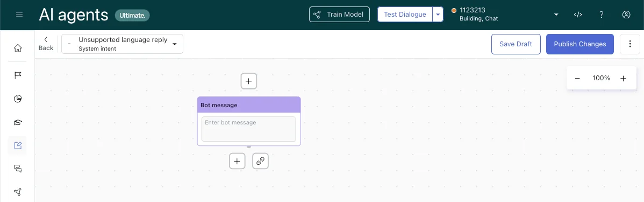Open the user account profile icon
Screen dimensions: 644x202
pos(626,15)
